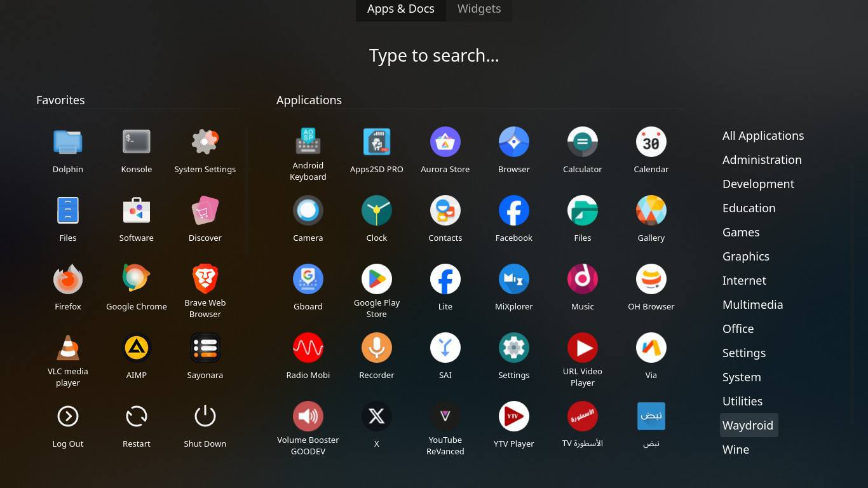868x488 pixels.
Task: Open the Calendar app
Action: (651, 142)
